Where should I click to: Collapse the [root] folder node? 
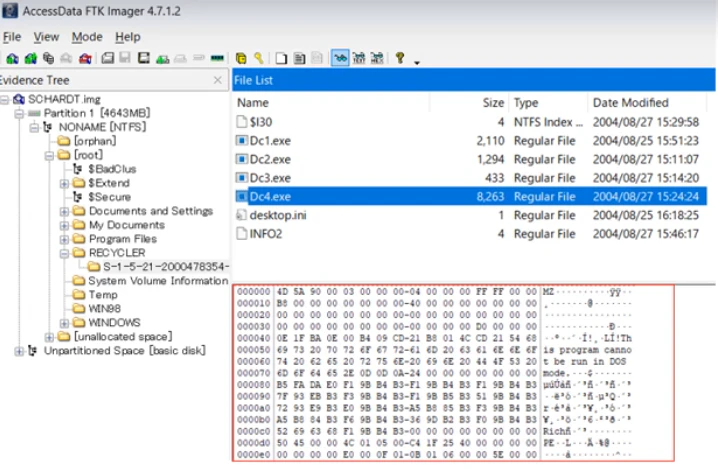coord(49,155)
